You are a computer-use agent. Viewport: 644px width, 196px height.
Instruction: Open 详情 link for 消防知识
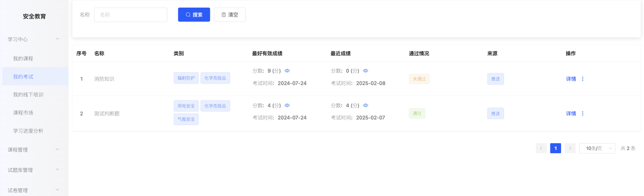pos(571,79)
